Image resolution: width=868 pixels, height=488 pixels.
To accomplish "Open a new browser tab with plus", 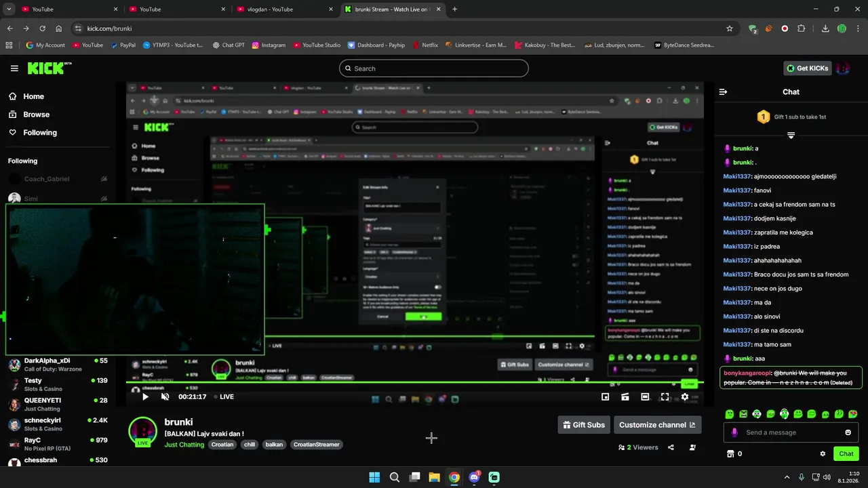I will (454, 9).
